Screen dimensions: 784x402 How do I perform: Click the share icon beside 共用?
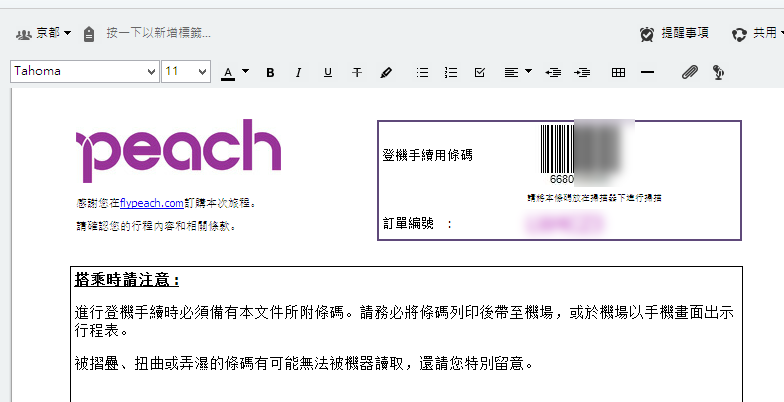739,34
